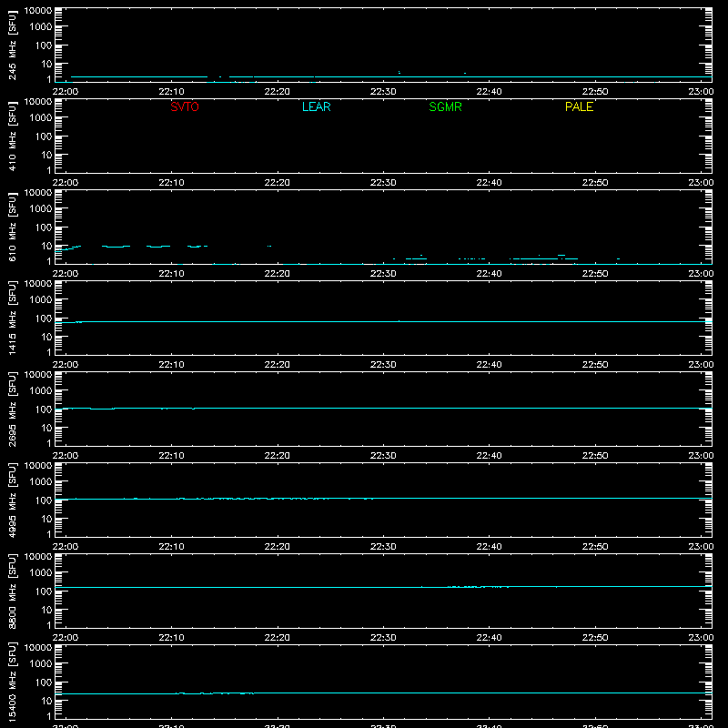
Task: Click 22:50 tick under the 610 MHz panel
Action: click(x=595, y=274)
